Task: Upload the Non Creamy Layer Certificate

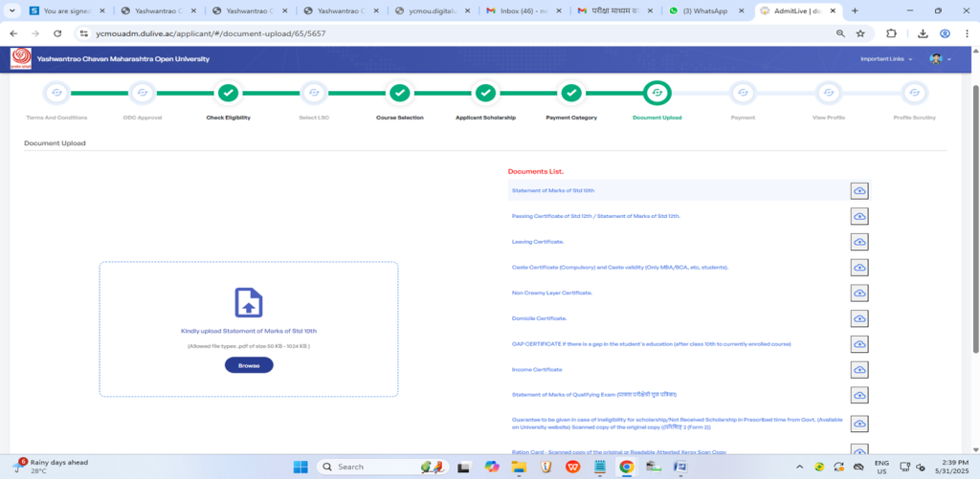Action: point(859,293)
